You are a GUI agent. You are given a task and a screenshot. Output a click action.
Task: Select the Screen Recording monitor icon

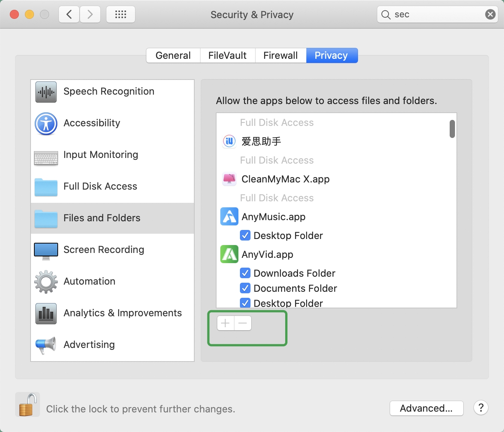[x=46, y=251]
